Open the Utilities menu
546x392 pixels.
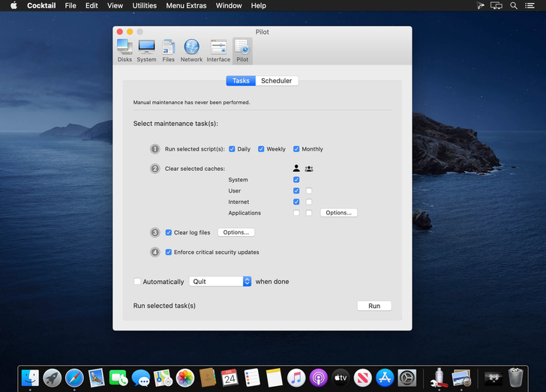click(x=144, y=5)
